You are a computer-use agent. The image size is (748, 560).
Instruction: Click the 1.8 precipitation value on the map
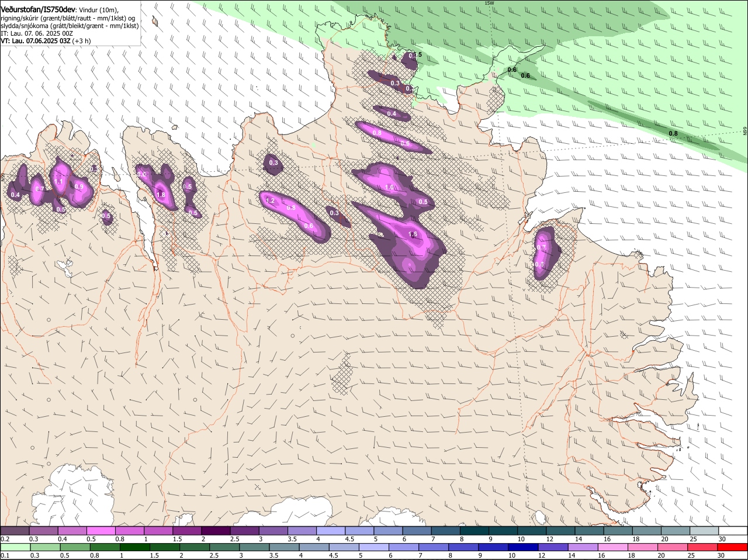pos(161,195)
